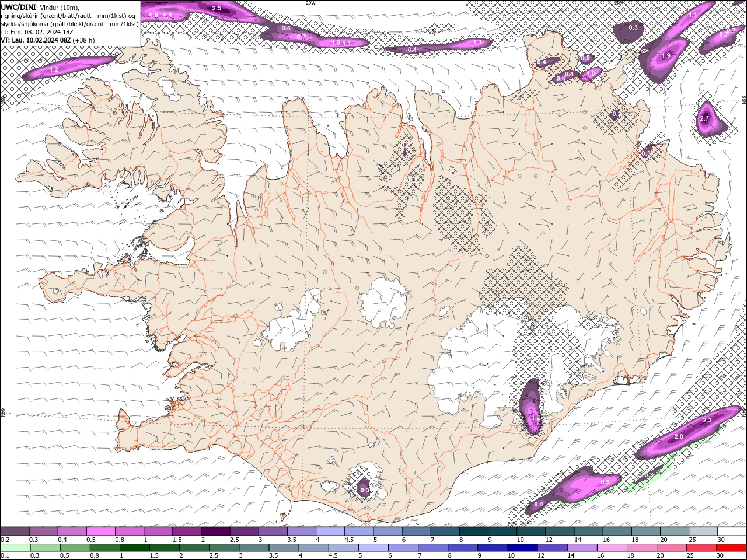Click the 18 label in the lower legend
Viewport: 747px width, 560px height.
point(630,555)
